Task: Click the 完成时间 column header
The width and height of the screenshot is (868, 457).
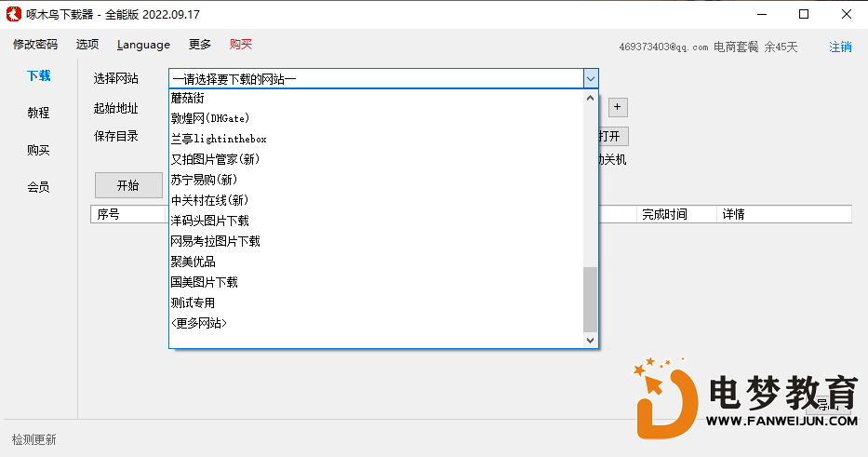Action: (x=676, y=214)
